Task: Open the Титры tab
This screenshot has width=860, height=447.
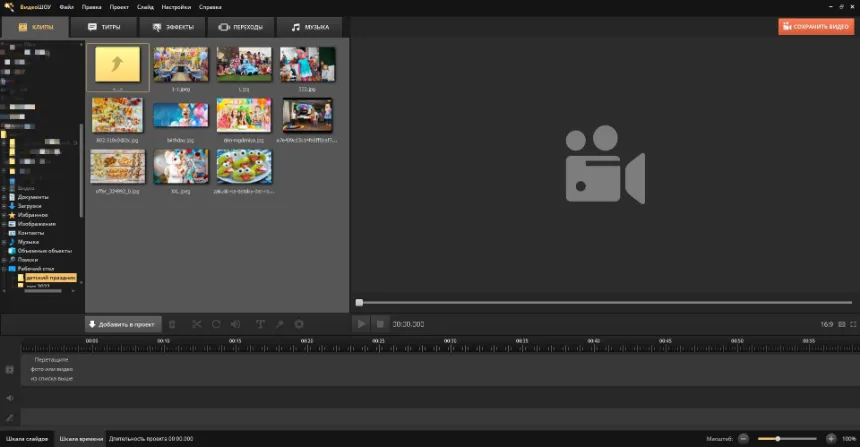Action: point(104,27)
